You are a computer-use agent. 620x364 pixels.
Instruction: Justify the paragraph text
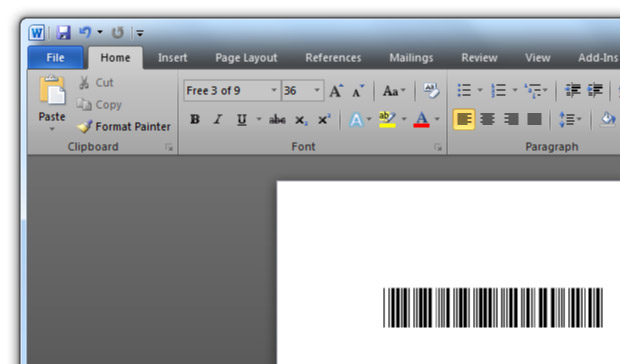[x=534, y=119]
